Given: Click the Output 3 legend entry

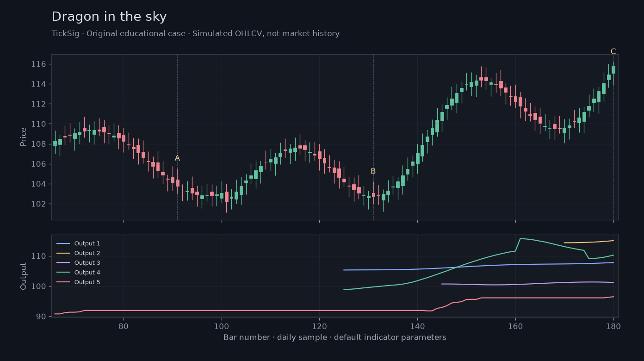Looking at the screenshot, I should pos(78,263).
